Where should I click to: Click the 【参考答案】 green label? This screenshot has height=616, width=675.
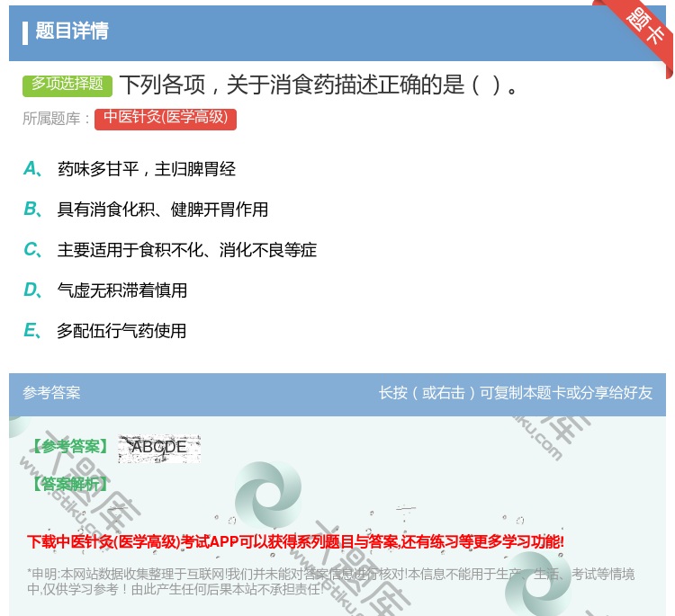[70, 447]
